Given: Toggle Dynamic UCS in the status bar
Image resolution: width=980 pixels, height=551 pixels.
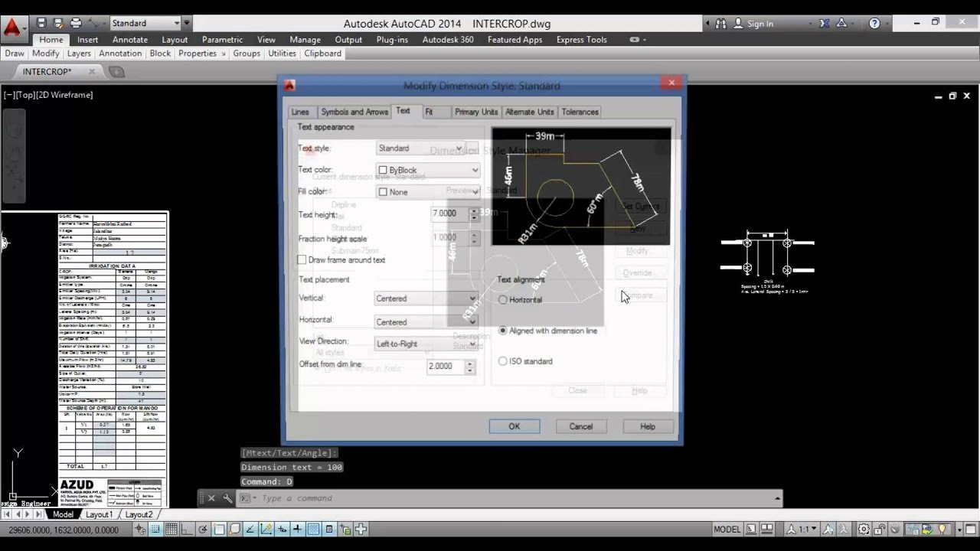Looking at the screenshot, I should (x=266, y=529).
